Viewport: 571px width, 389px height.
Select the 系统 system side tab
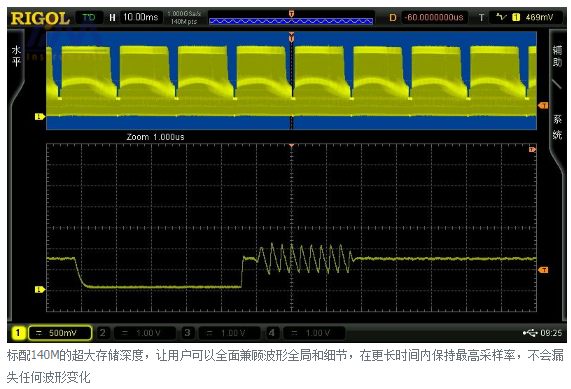click(x=557, y=127)
